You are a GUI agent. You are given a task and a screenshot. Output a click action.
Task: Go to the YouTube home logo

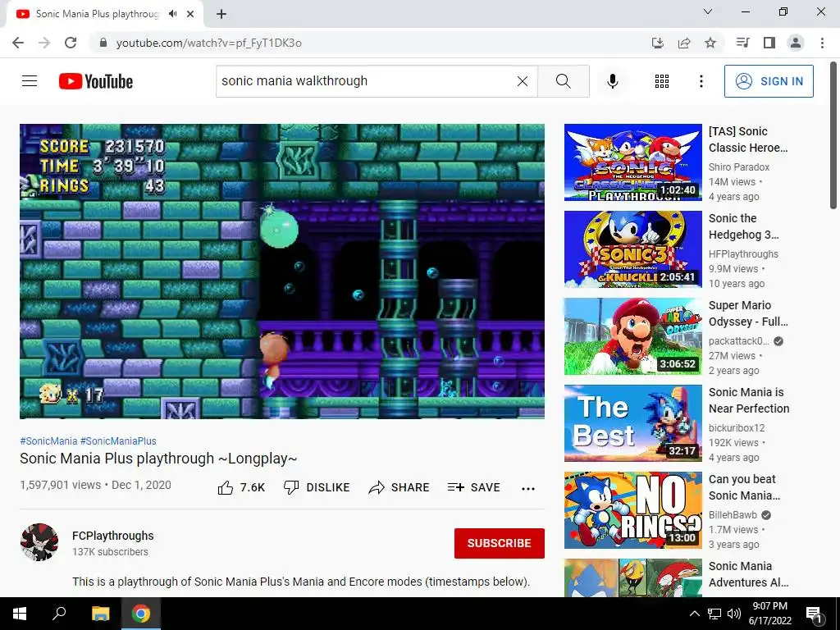[x=95, y=81]
